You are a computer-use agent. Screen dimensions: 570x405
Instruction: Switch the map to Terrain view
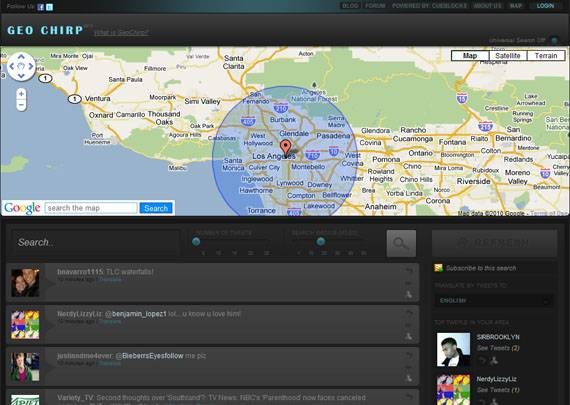pos(546,56)
